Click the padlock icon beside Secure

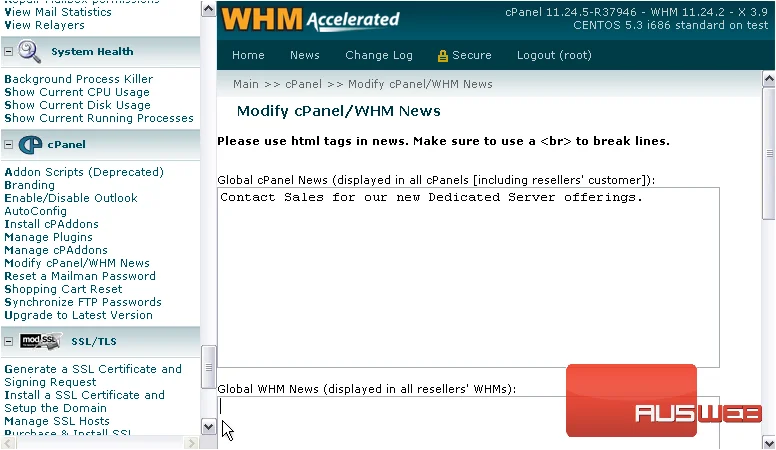(442, 56)
